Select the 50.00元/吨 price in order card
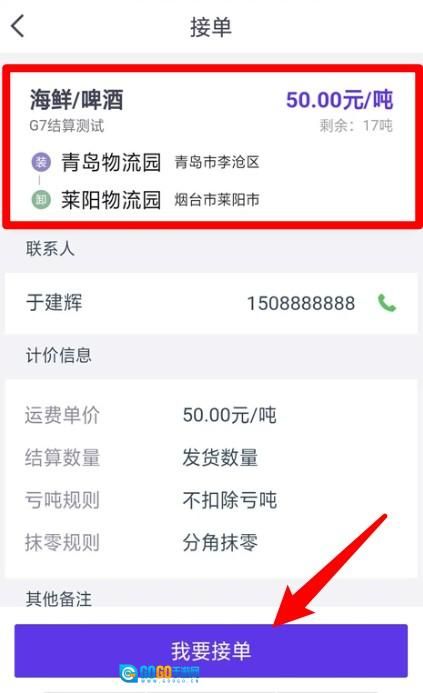This screenshot has height=693, width=423. point(339,99)
